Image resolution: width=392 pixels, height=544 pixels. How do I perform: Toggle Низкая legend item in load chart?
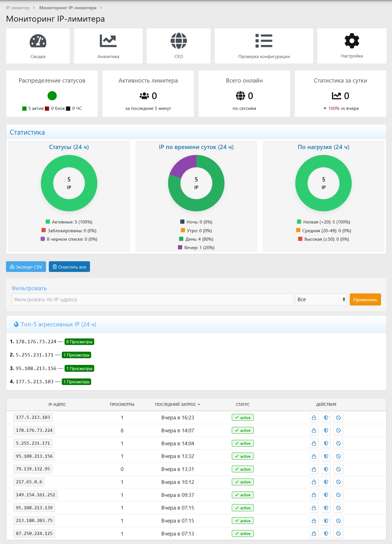[x=323, y=222]
